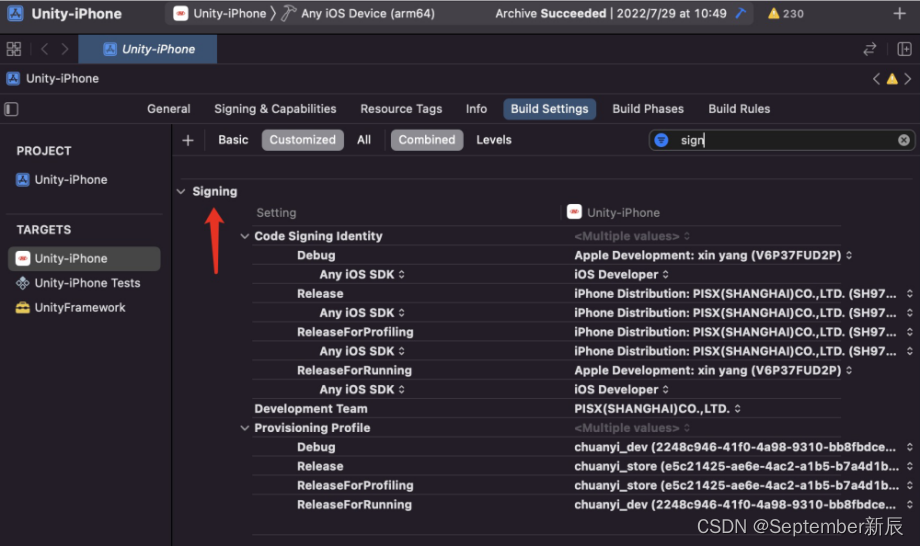Click the swap editor arrows icon
Image resolution: width=920 pixels, height=547 pixels.
(870, 49)
